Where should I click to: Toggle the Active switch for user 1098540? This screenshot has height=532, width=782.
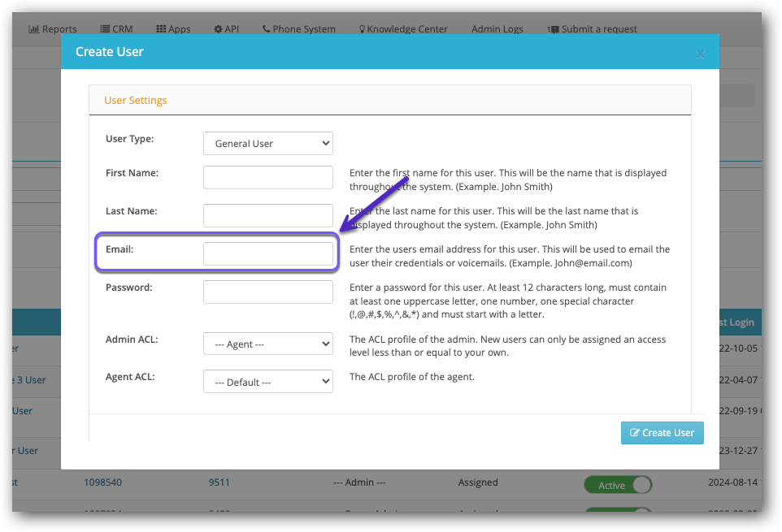click(x=618, y=485)
